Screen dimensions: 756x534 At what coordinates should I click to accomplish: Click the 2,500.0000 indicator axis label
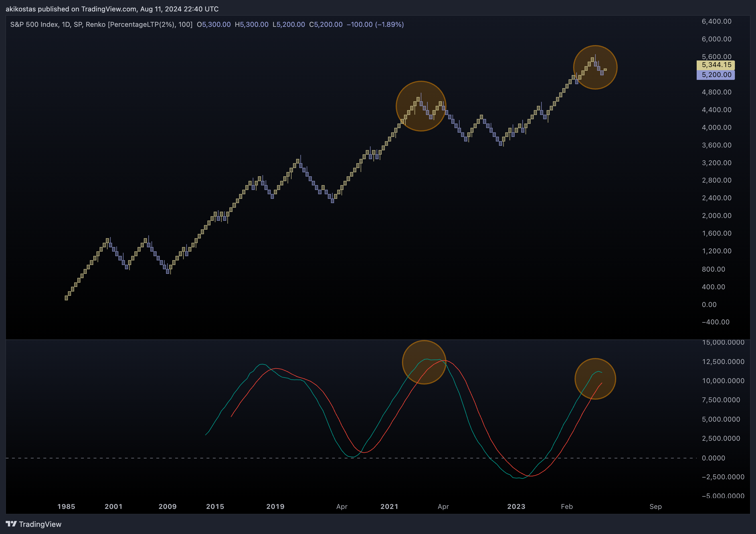coord(721,438)
